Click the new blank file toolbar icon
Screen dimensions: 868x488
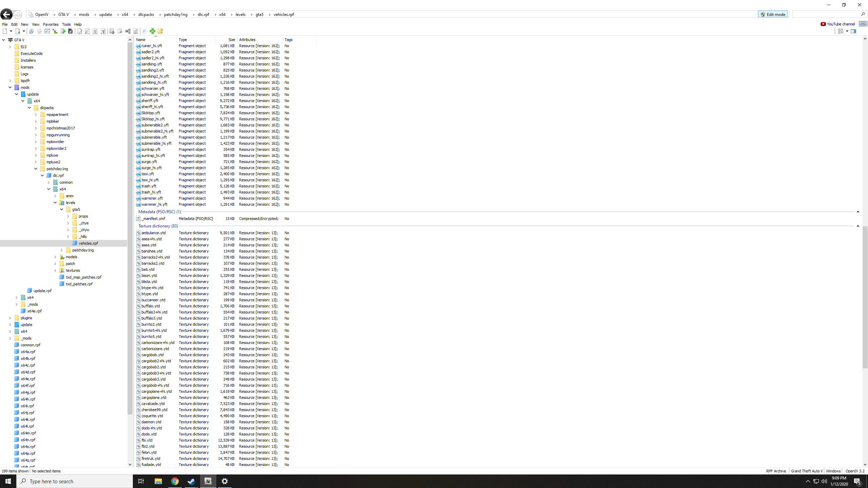(5, 31)
